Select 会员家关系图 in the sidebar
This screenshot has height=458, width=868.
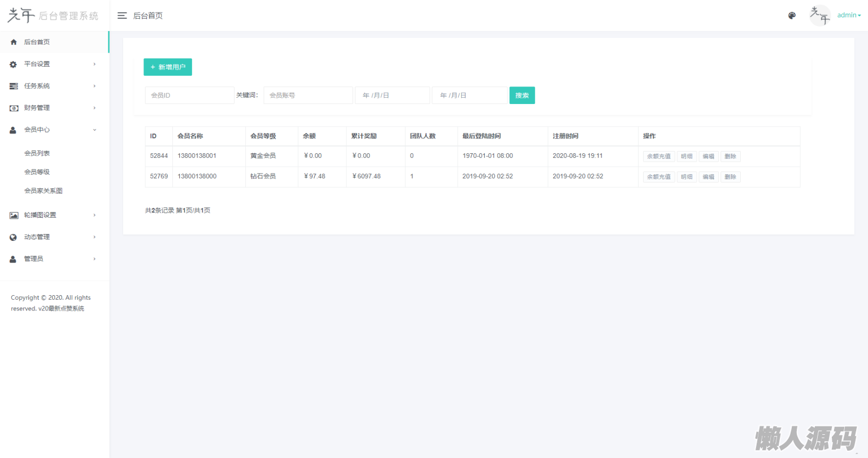coord(43,191)
